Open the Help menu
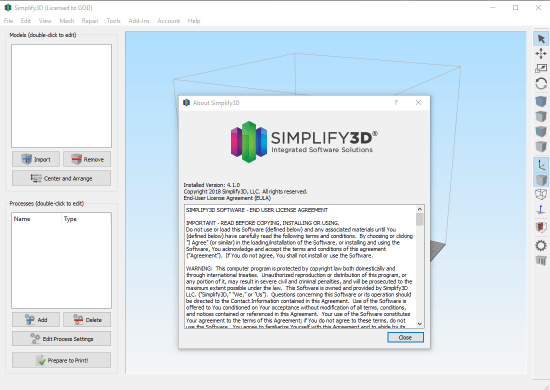This screenshot has height=390, width=550. point(194,21)
